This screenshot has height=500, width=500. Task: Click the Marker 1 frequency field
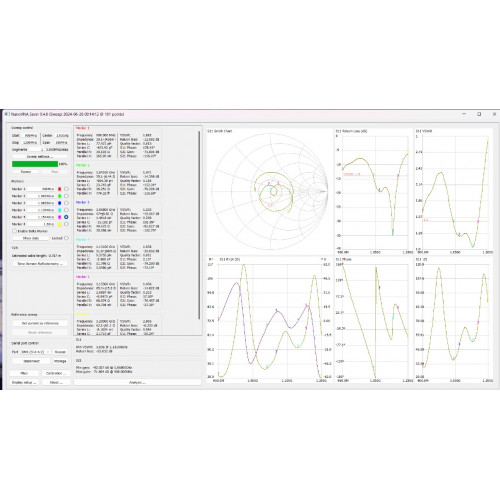coord(41,189)
